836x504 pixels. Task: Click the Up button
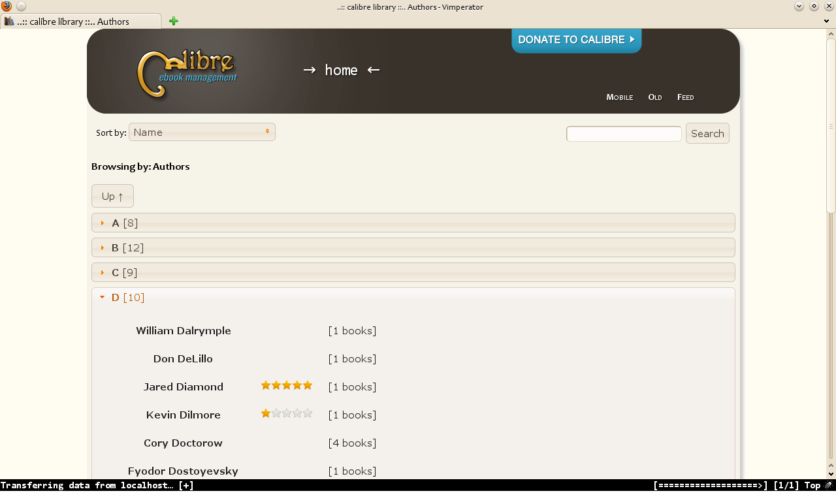(x=112, y=196)
